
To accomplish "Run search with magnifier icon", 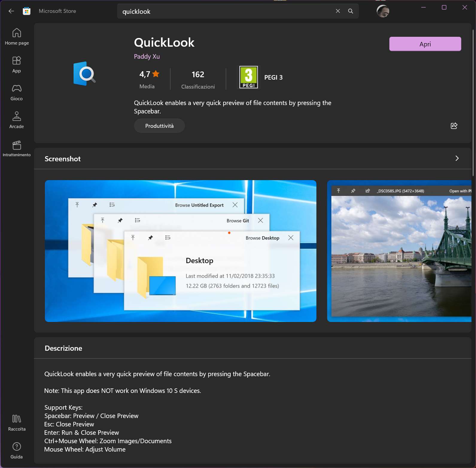I will pyautogui.click(x=351, y=11).
